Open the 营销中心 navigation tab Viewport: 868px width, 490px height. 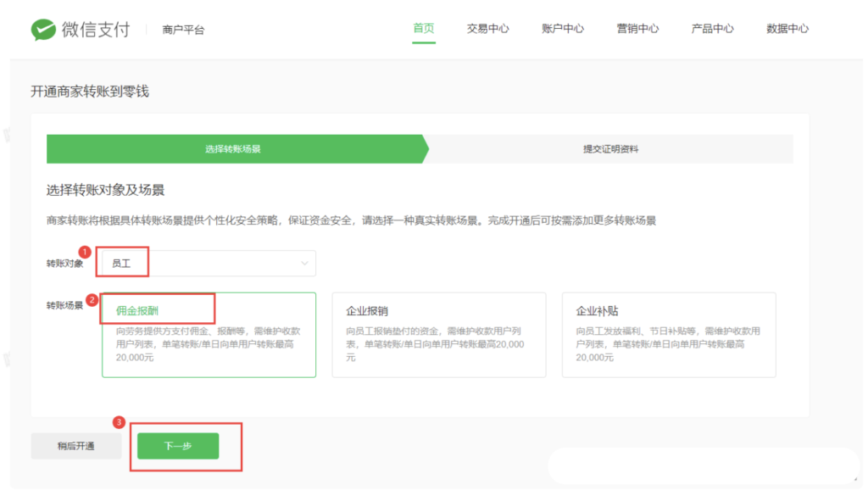tap(637, 29)
